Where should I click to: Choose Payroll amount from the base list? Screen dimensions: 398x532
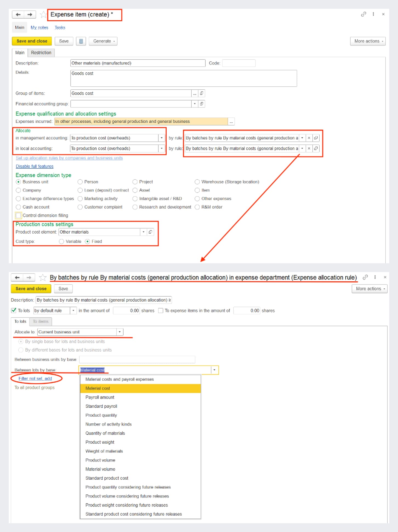pos(100,397)
